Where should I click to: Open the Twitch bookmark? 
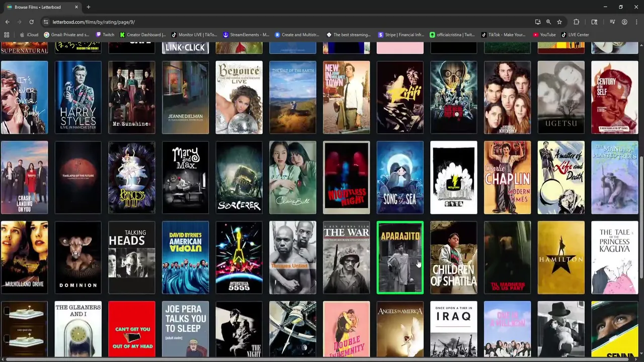[x=105, y=35]
